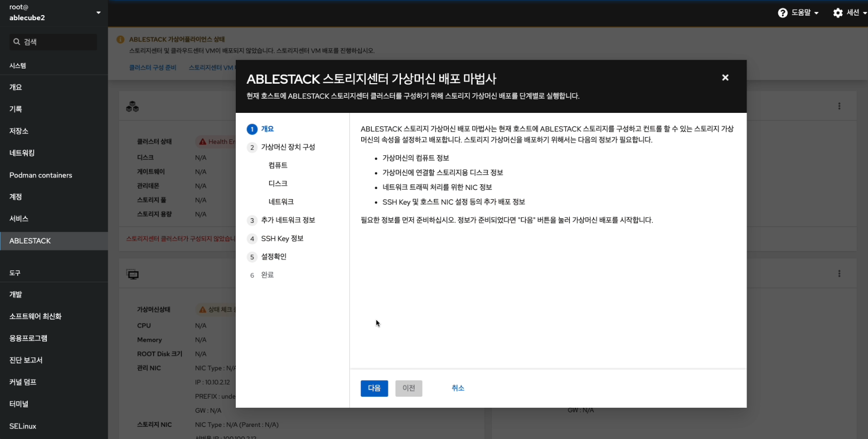Open 기록 in the sidebar
The width and height of the screenshot is (868, 439).
(54, 109)
